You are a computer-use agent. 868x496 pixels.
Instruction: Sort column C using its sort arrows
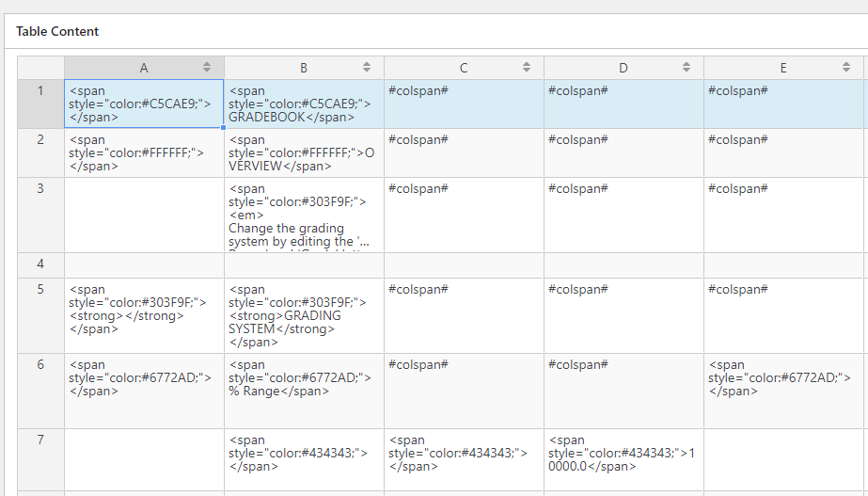[527, 67]
